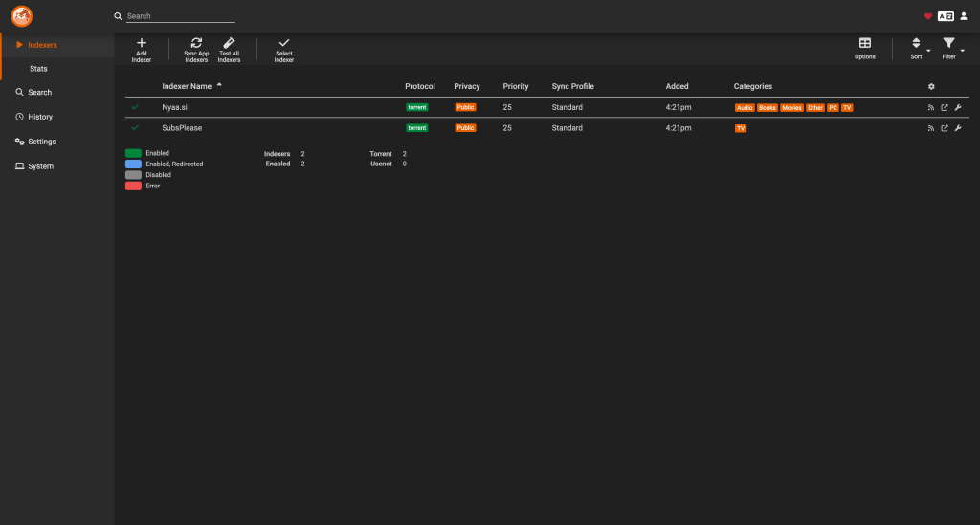Click the Audio category tag
980x525 pixels.
(745, 108)
